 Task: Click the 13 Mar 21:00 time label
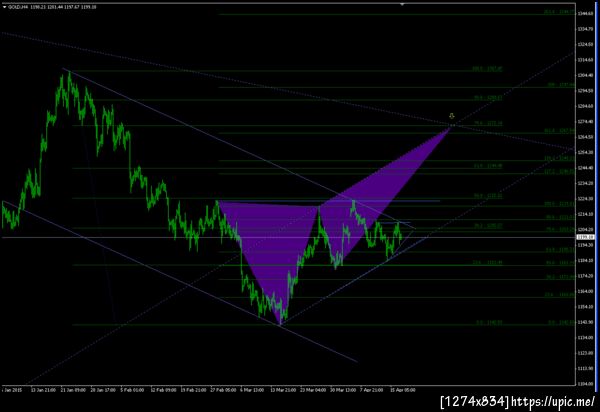(x=283, y=390)
